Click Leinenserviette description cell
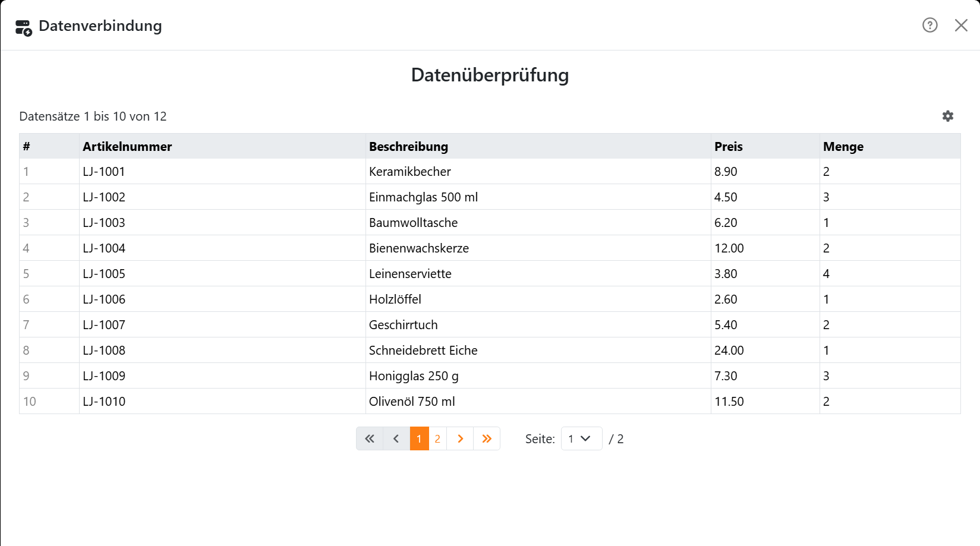 pyautogui.click(x=538, y=274)
